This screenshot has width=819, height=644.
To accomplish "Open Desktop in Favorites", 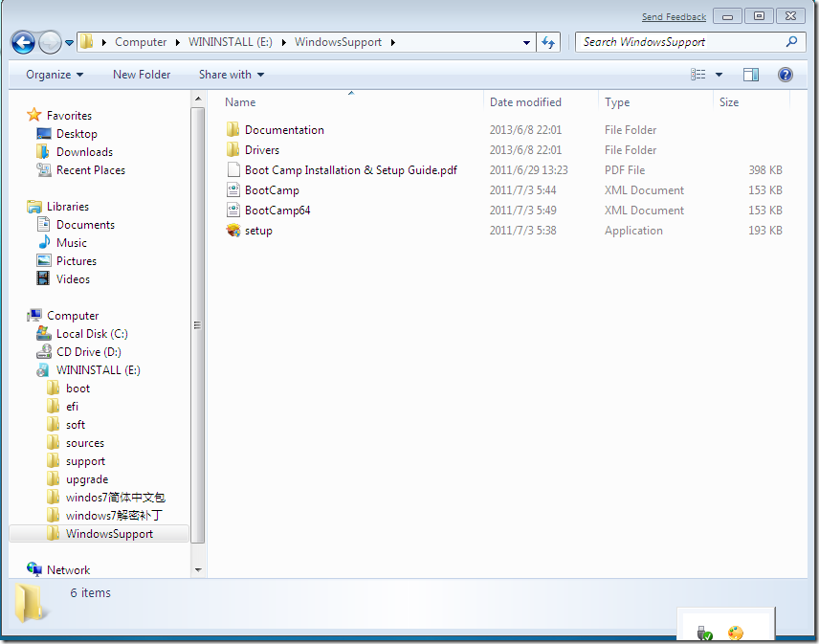I will [77, 134].
